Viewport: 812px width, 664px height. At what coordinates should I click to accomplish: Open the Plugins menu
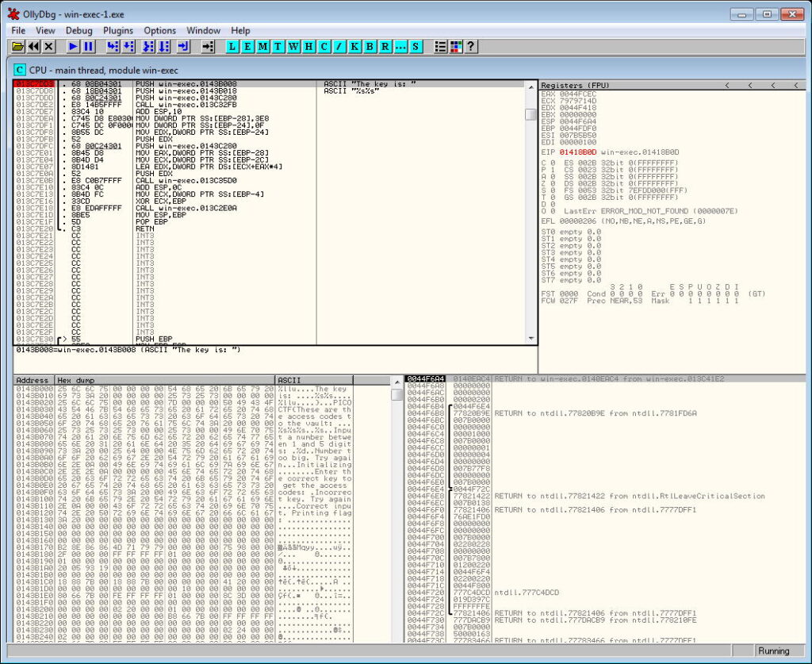(118, 31)
